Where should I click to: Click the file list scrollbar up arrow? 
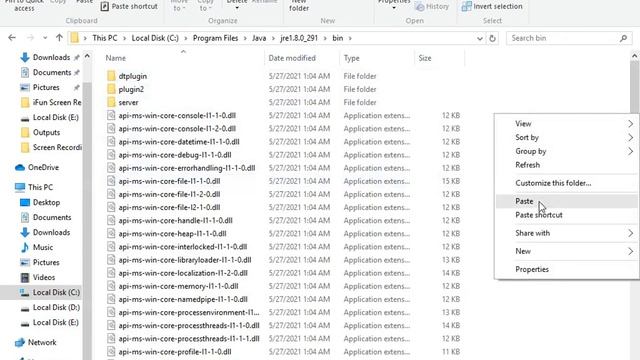tap(635, 56)
